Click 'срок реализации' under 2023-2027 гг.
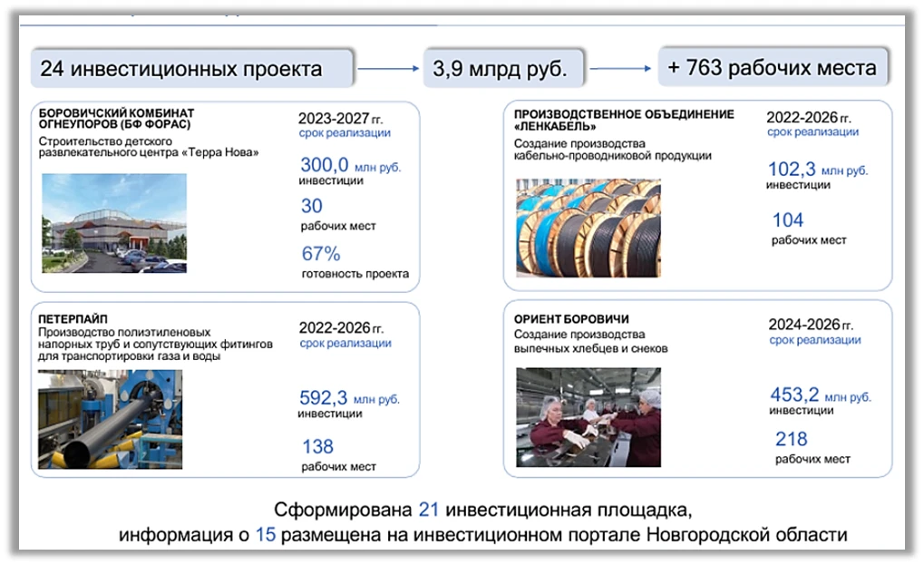The image size is (924, 565). coord(345,133)
